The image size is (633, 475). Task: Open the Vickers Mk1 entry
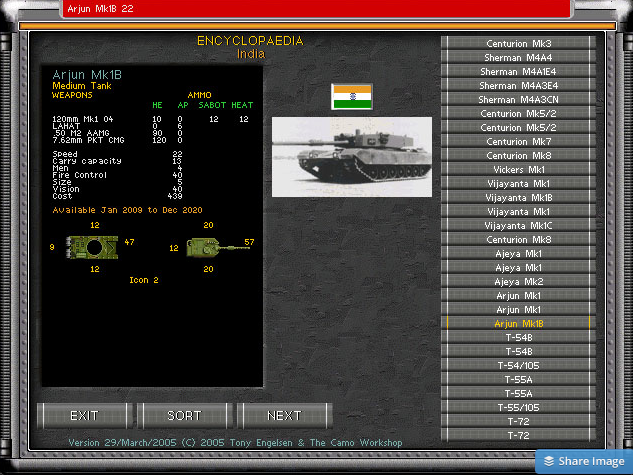click(x=518, y=169)
